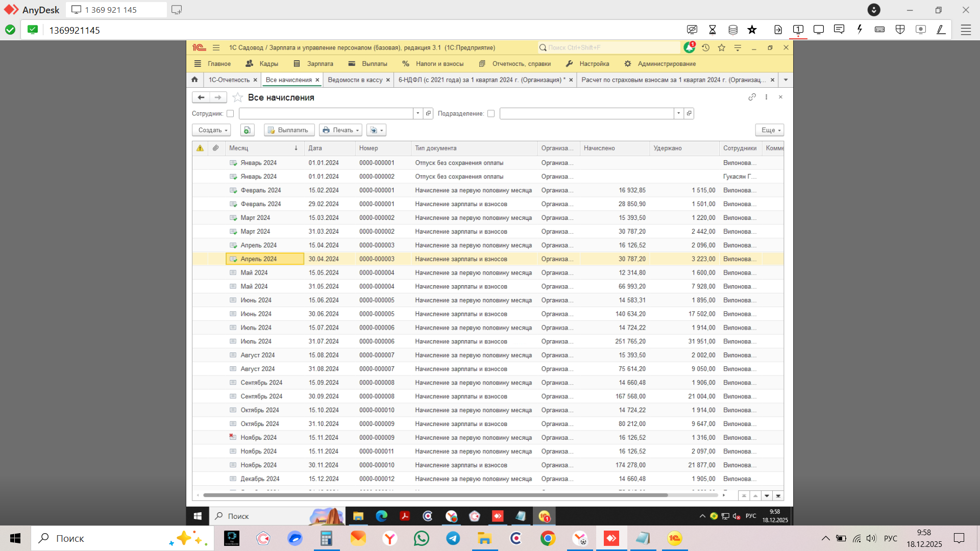Click the get link chain icon
This screenshot has width=980, height=551.
(752, 97)
